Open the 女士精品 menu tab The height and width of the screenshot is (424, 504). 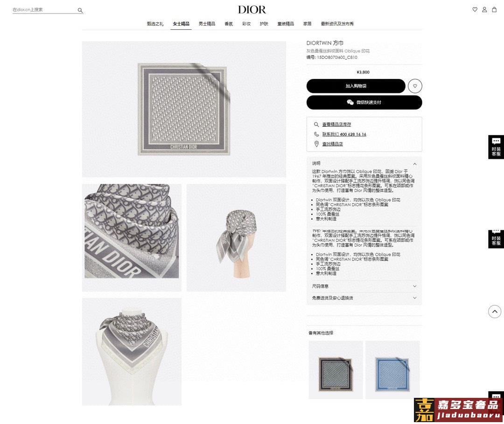click(181, 24)
